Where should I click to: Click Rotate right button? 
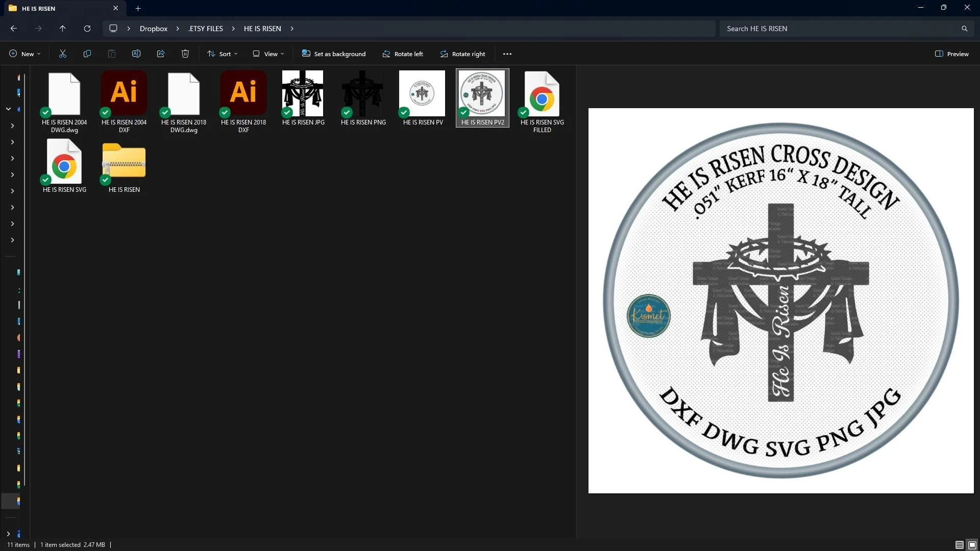(x=462, y=54)
